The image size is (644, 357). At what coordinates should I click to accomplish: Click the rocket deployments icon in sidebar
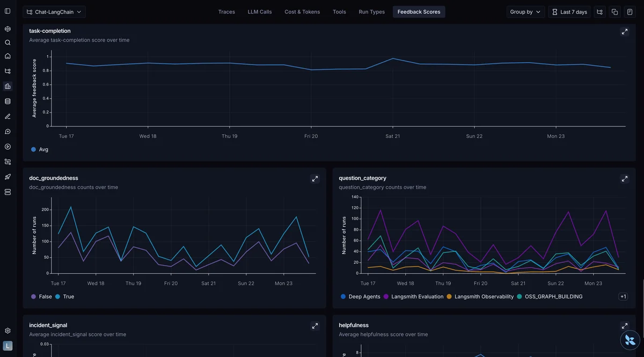point(8,177)
